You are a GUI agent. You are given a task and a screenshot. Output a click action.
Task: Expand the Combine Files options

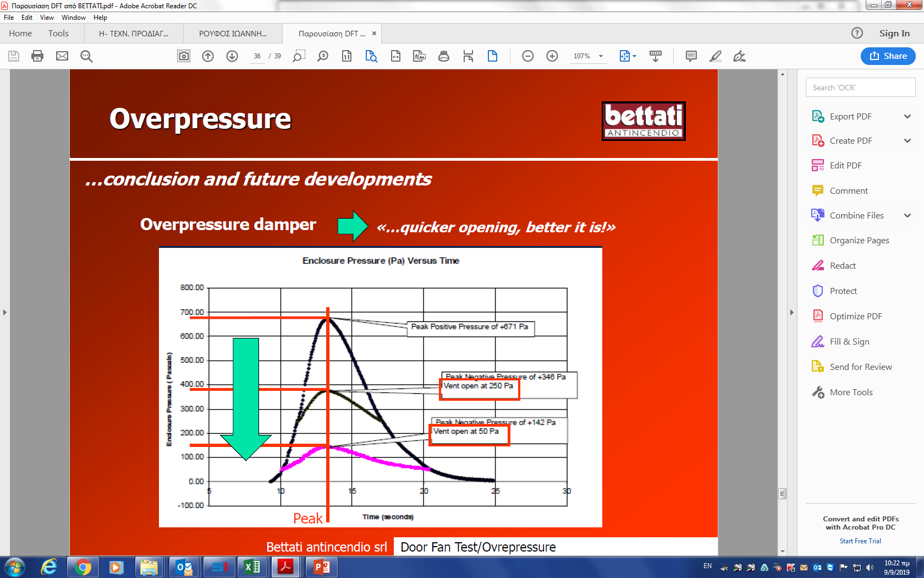pyautogui.click(x=907, y=216)
